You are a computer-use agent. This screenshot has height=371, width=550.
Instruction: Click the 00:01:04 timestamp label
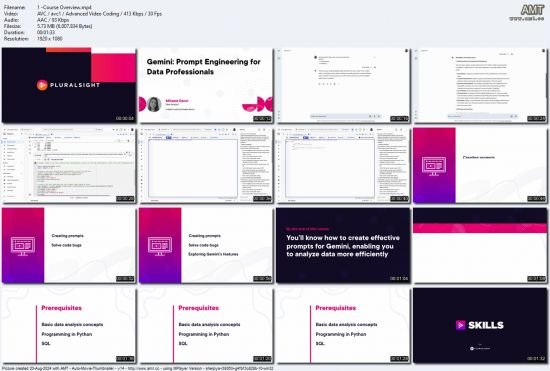coord(399,278)
